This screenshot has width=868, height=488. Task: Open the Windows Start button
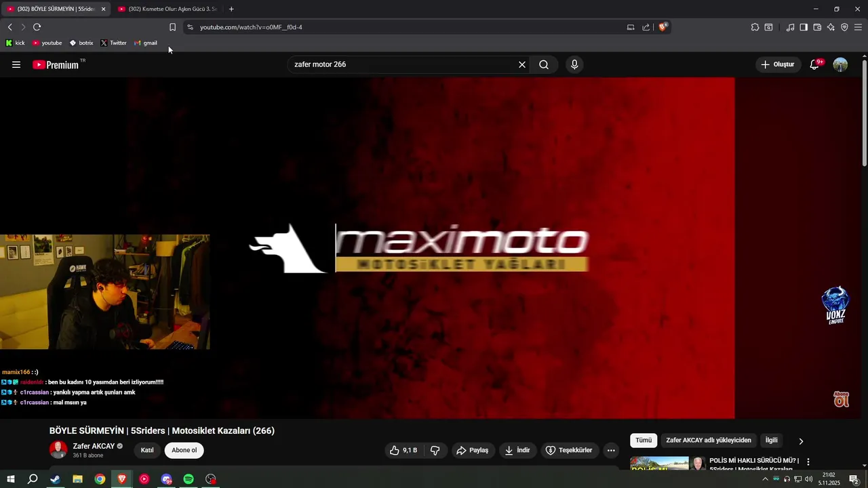tap(11, 479)
